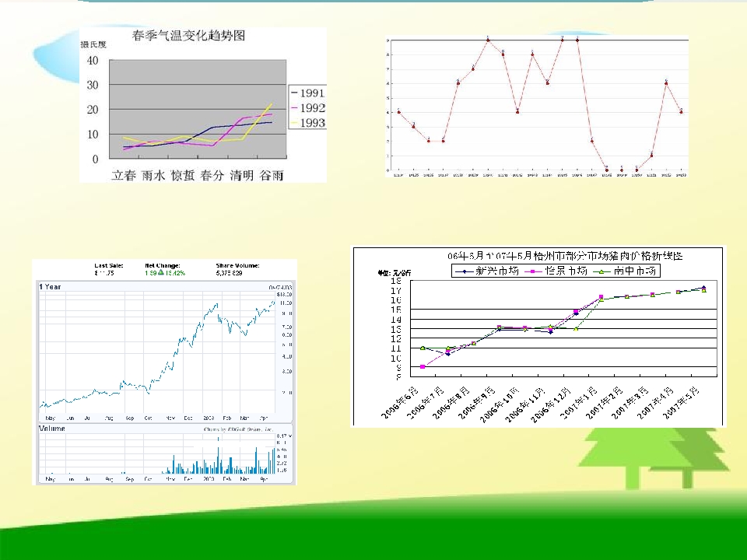Click the 摄氏度 unit label

coord(95,44)
